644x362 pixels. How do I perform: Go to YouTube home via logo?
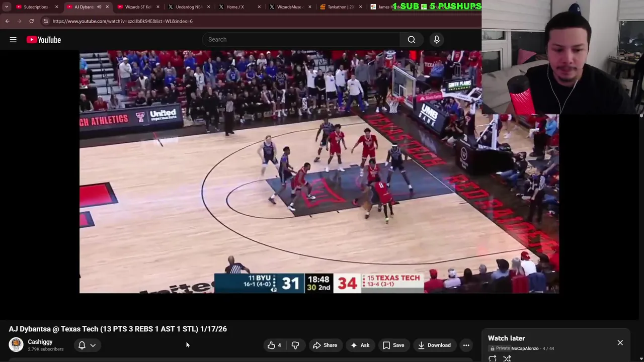point(44,40)
